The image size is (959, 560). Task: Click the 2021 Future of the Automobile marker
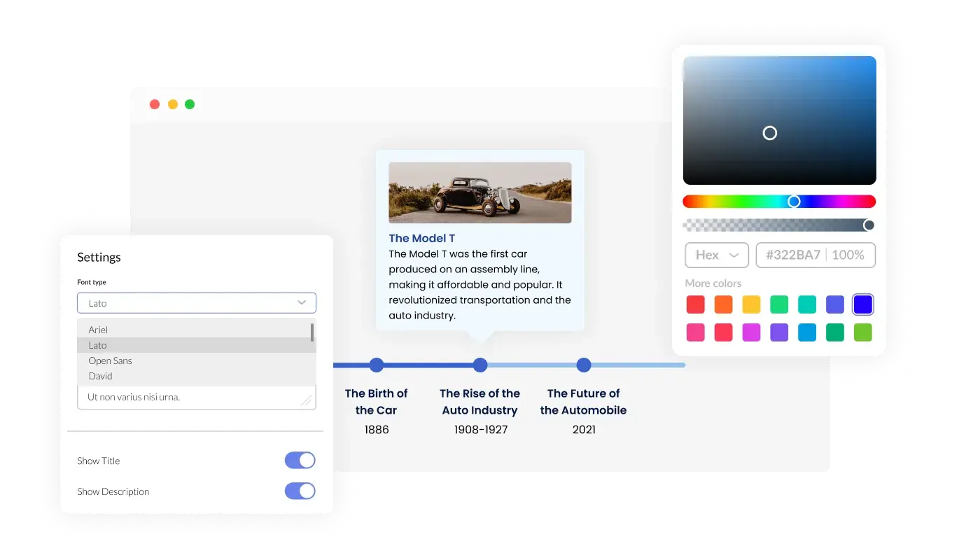click(x=584, y=365)
